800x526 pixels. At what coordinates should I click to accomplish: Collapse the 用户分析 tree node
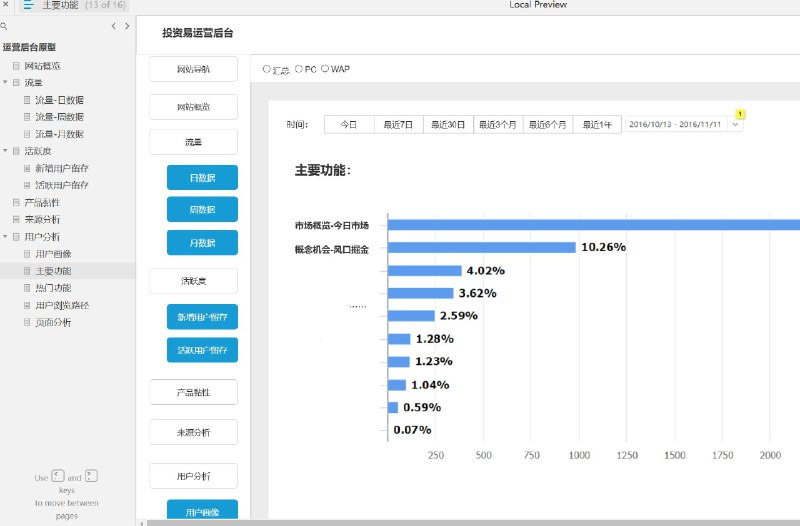[x=5, y=236]
